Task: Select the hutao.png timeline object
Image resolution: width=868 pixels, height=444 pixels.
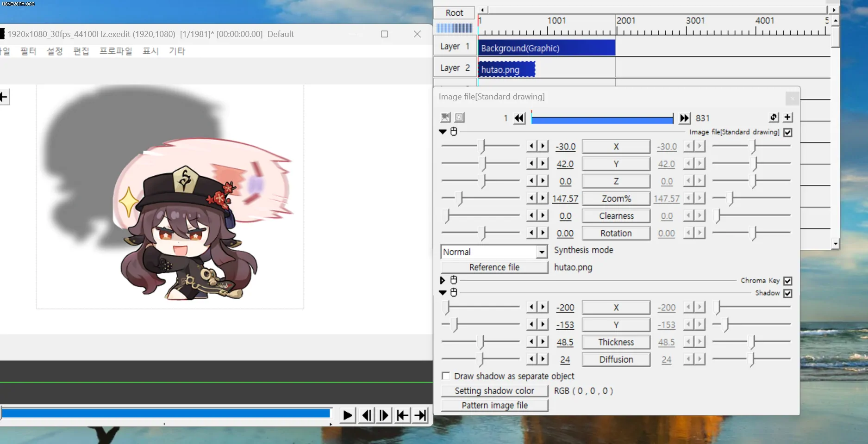Action: [506, 69]
